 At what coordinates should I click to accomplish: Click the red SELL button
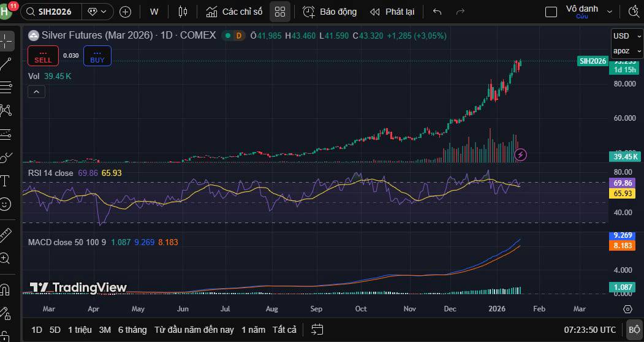point(43,56)
